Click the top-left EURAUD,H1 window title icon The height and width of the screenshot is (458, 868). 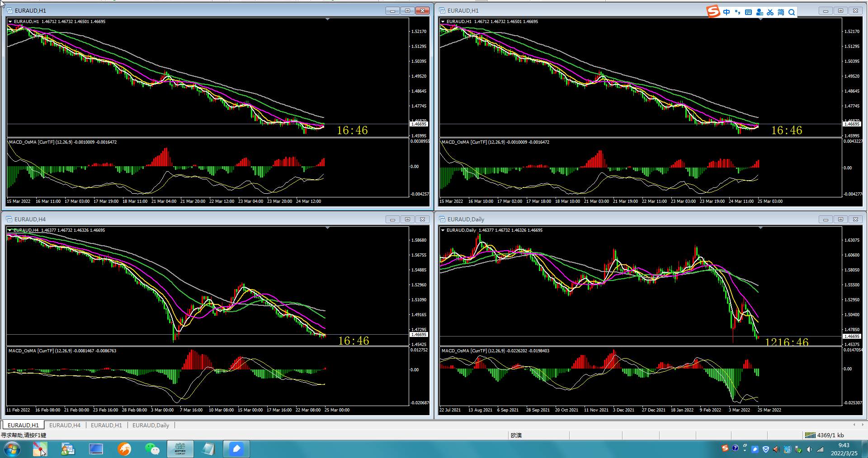[9, 10]
